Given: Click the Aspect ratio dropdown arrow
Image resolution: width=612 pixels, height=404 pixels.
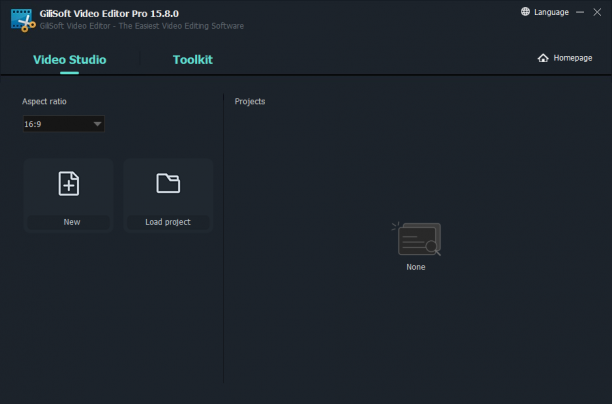Looking at the screenshot, I should pos(97,124).
